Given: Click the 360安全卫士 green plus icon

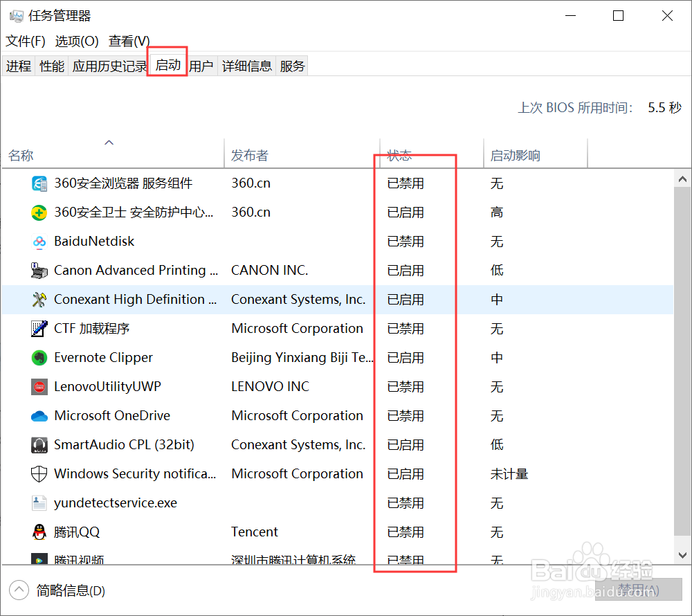Looking at the screenshot, I should pos(39,212).
